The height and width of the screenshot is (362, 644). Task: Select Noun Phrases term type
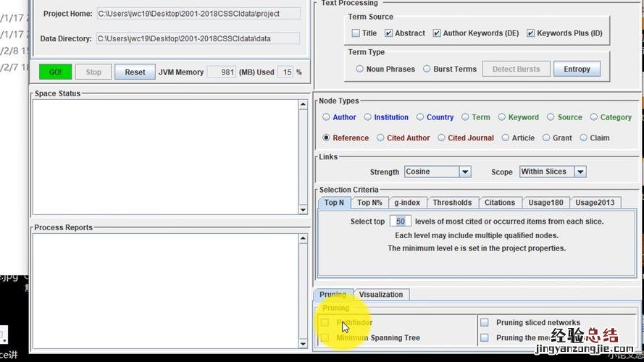coord(360,70)
